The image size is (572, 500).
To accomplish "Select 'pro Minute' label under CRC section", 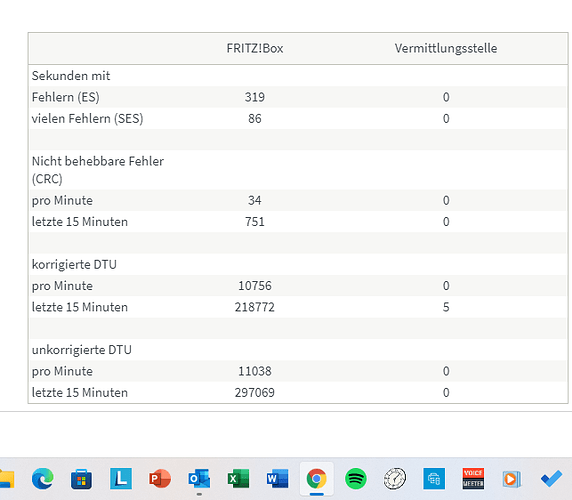I will [x=62, y=201].
